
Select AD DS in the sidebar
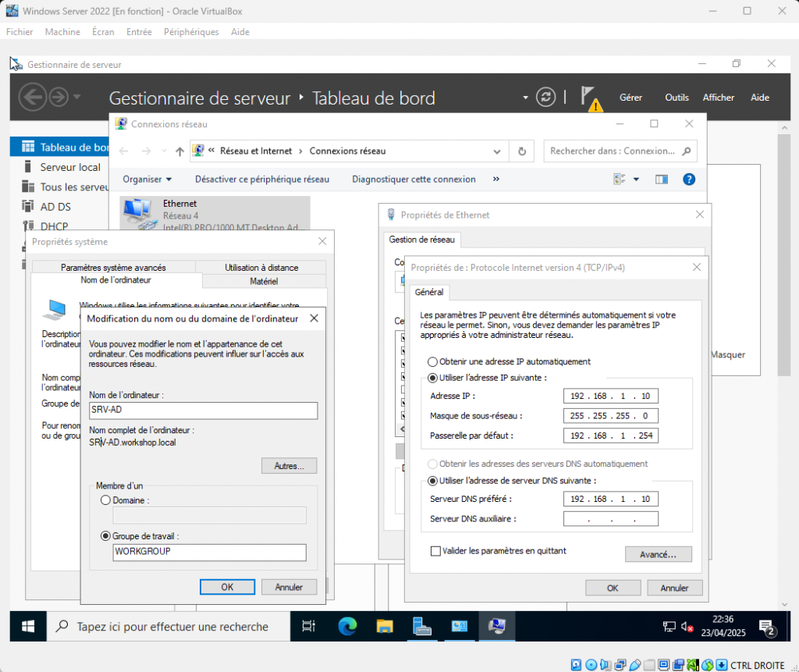click(x=55, y=207)
